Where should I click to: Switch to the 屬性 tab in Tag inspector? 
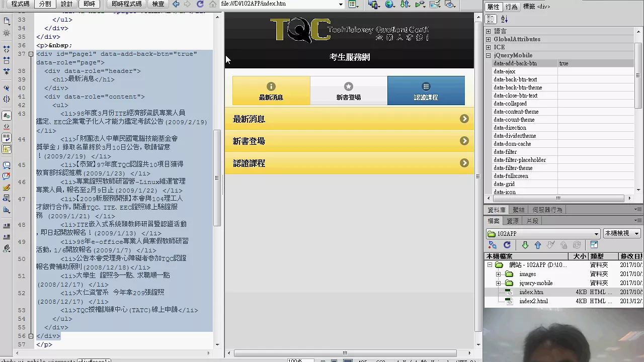point(494,7)
